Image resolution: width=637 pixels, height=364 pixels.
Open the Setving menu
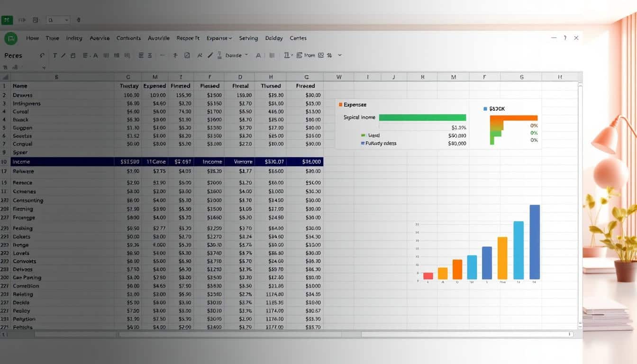click(248, 38)
